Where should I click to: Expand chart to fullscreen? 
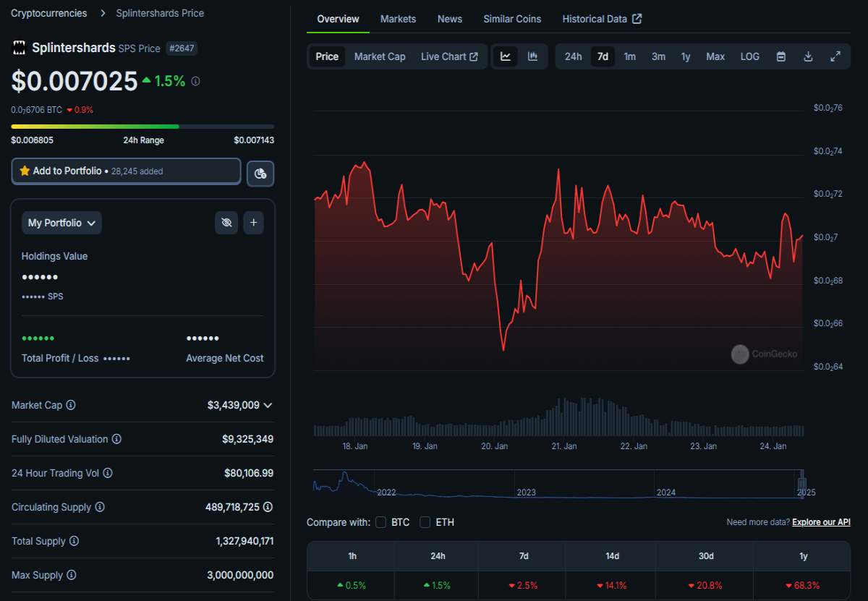835,56
